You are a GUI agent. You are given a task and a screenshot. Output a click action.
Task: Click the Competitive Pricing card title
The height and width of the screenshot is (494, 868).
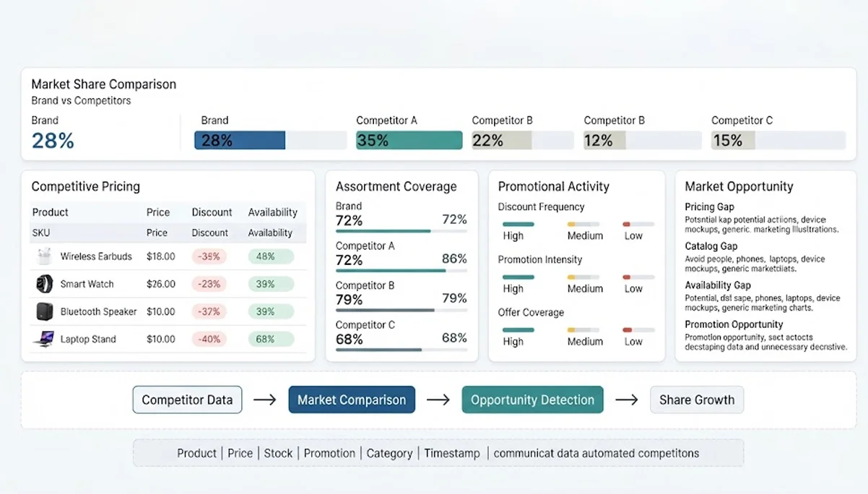(86, 186)
